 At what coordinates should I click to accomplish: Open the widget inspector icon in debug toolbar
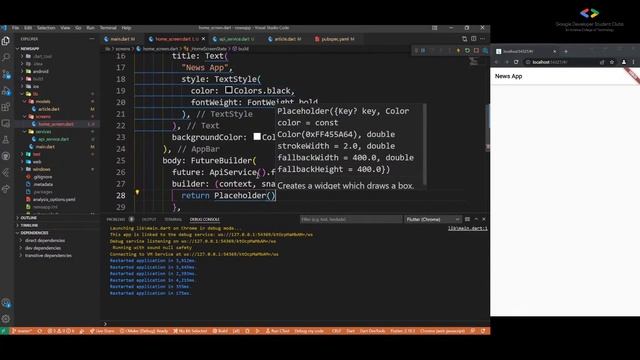click(x=485, y=51)
